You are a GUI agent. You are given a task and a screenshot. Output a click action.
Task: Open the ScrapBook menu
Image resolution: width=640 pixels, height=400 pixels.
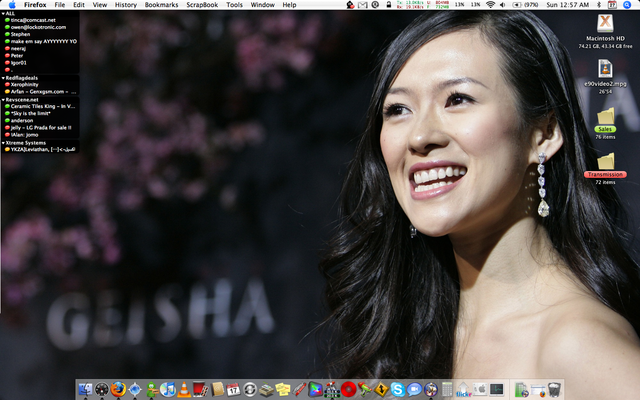click(202, 5)
